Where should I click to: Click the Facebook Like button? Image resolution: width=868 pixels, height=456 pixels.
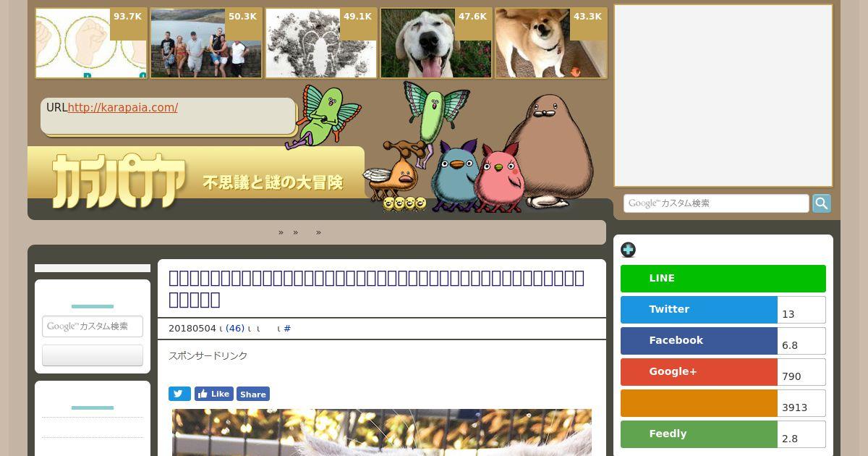213,394
